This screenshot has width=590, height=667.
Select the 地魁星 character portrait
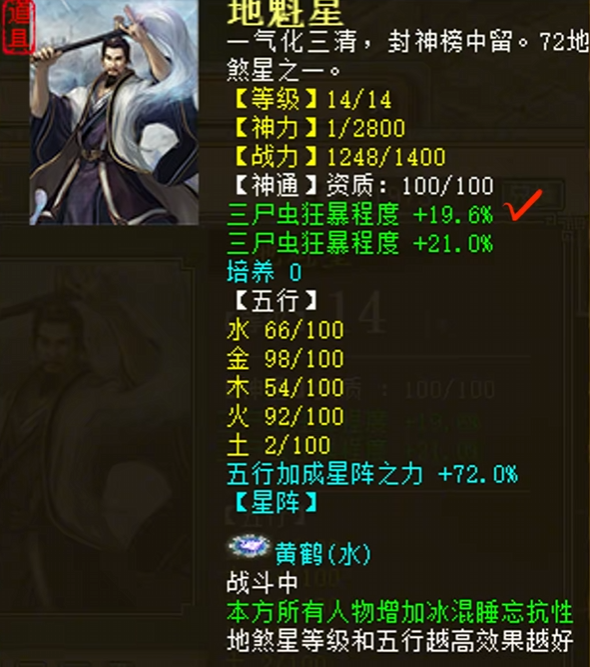[x=114, y=112]
